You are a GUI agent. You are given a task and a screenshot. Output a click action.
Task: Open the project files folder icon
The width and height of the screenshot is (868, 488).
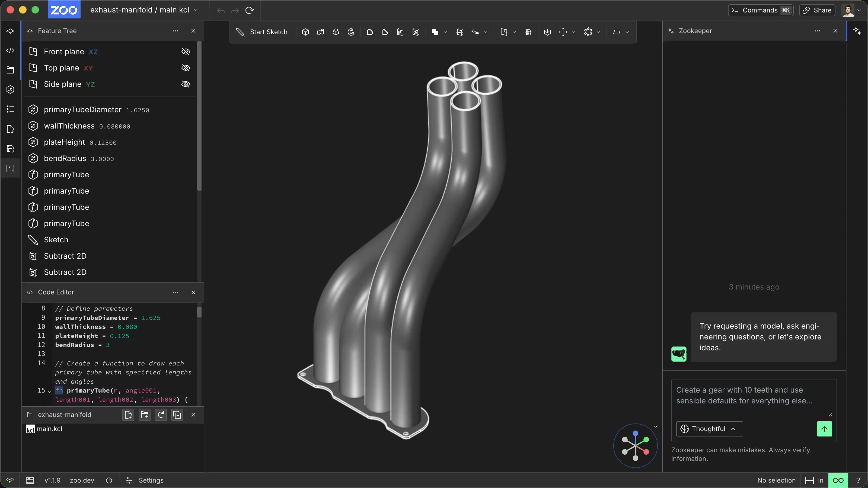pyautogui.click(x=10, y=70)
